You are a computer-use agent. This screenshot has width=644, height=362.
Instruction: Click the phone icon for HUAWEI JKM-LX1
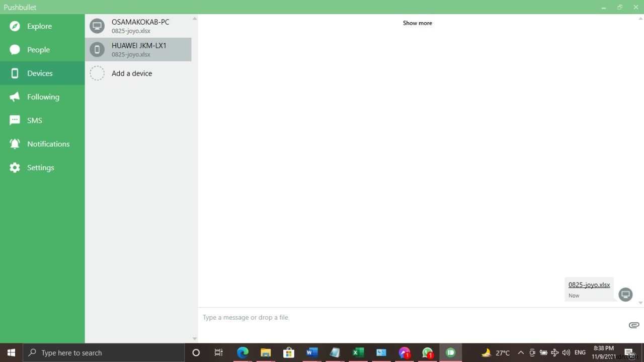(97, 49)
